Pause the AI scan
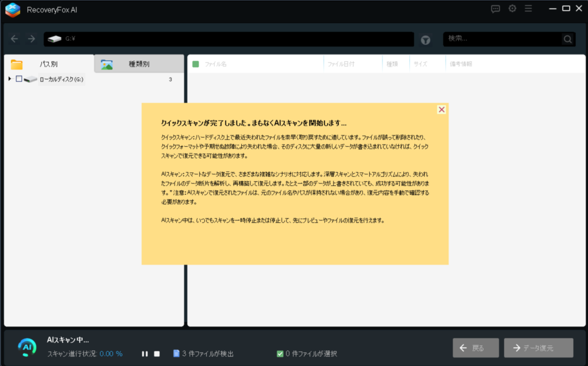Viewport: 588px width, 366px height. coord(145,354)
